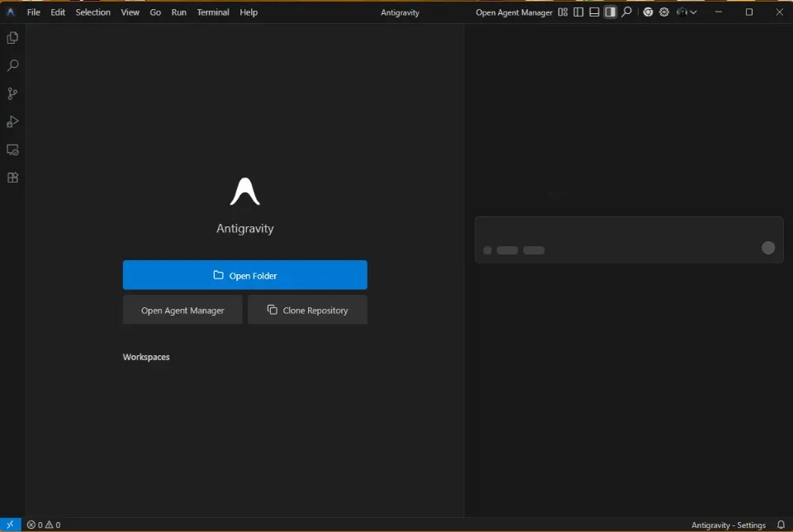Click the Clone Repository button

(x=307, y=310)
